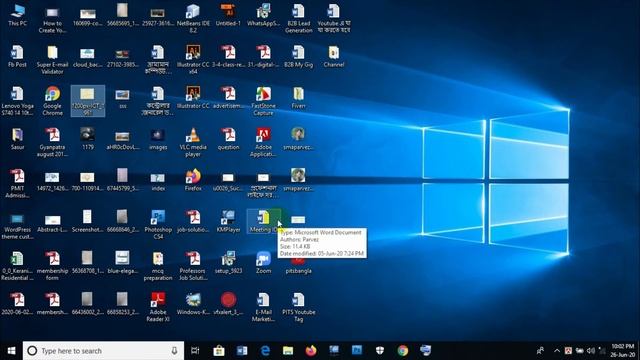Select the setup_5923 installer icon
Screen dimensions: 640x360
point(228,262)
